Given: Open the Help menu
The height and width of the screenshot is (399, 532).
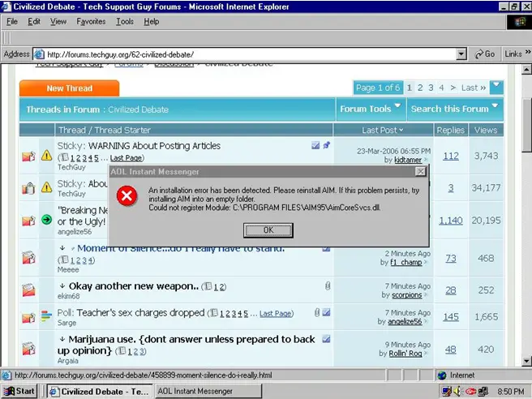Looking at the screenshot, I should (x=152, y=22).
